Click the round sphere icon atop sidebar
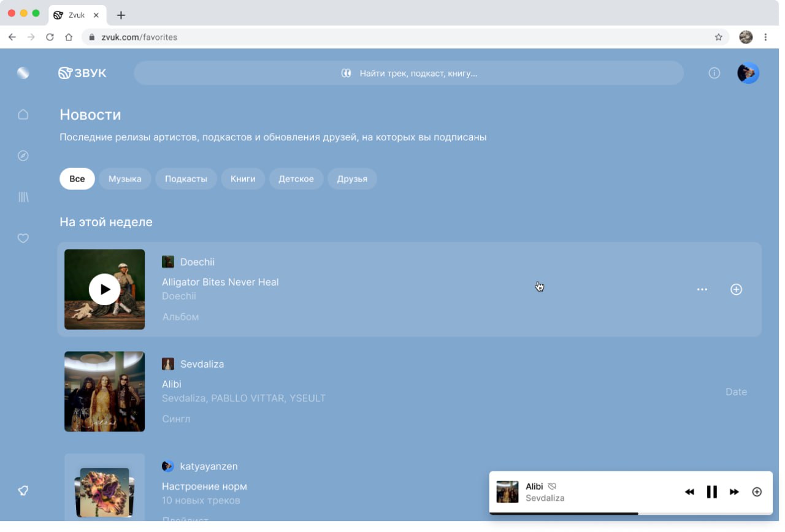 click(23, 73)
